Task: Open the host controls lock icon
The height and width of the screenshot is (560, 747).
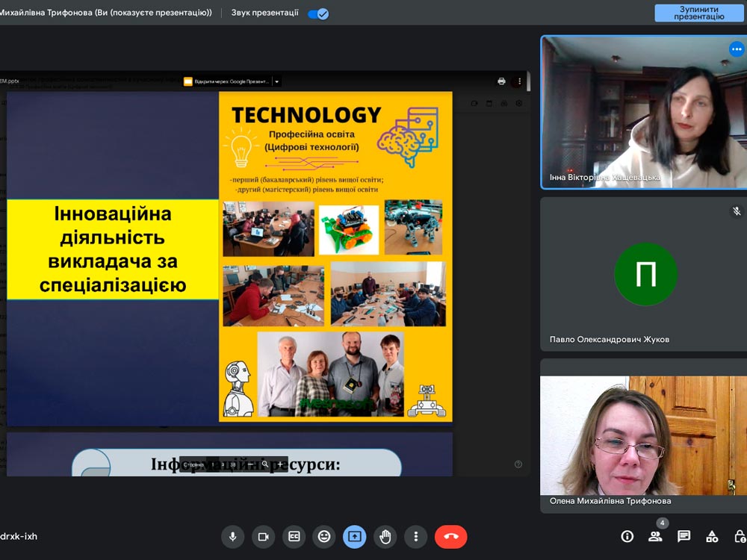Action: 740,536
